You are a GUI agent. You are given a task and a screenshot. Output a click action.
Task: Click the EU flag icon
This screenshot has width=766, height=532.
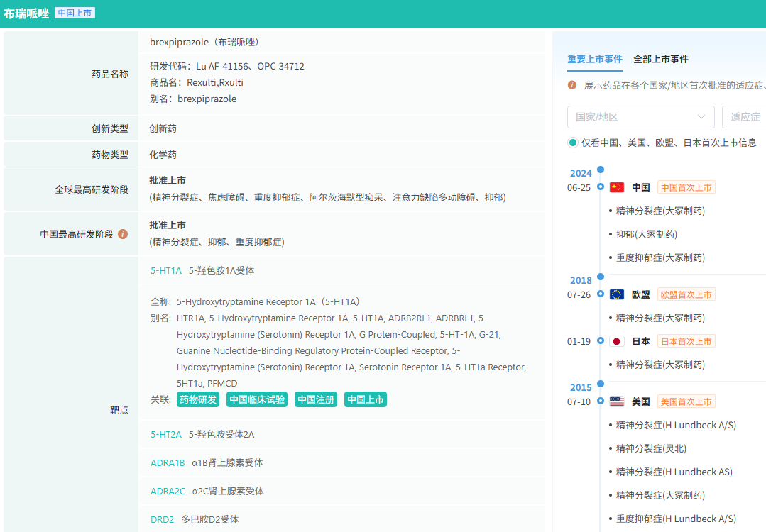(x=617, y=294)
